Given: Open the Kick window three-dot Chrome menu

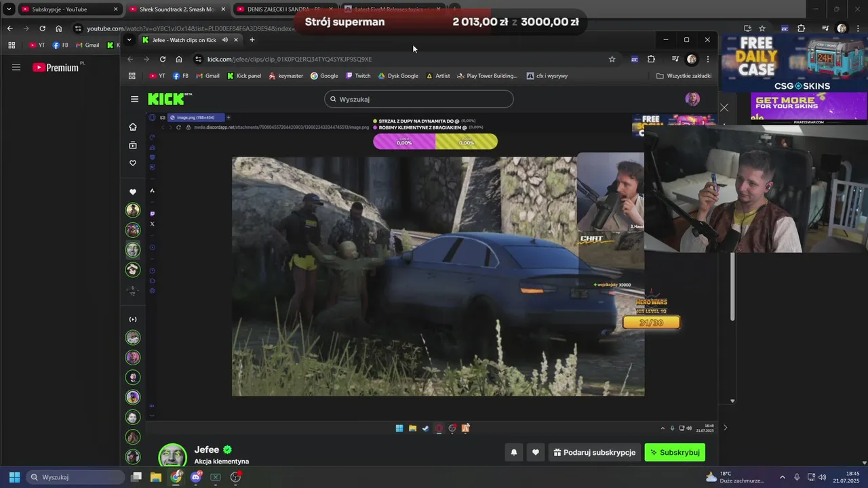Looking at the screenshot, I should [x=708, y=59].
